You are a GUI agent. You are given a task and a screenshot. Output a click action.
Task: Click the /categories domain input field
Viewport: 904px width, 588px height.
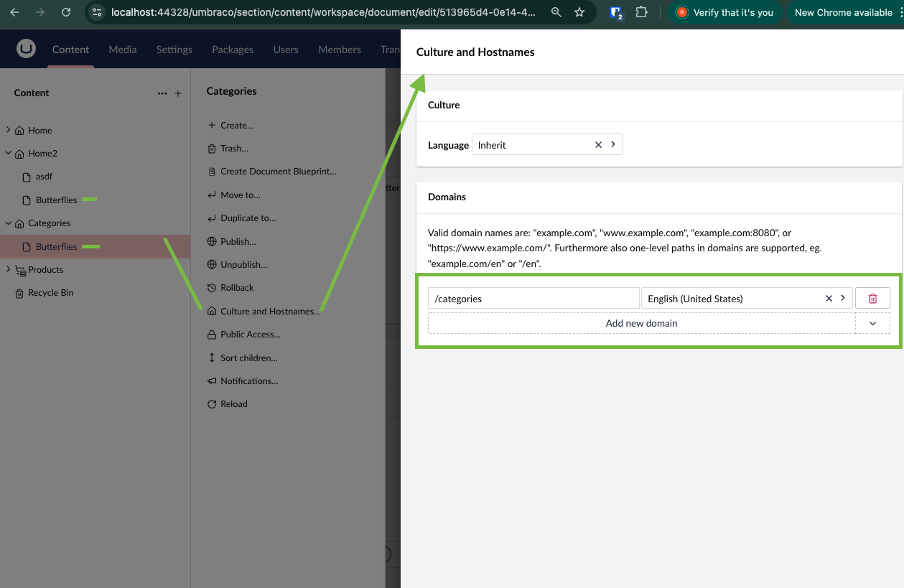click(x=533, y=298)
